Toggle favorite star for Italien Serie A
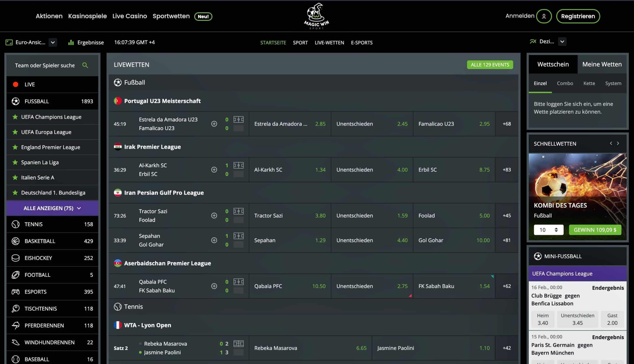The width and height of the screenshot is (634, 364). pyautogui.click(x=15, y=177)
